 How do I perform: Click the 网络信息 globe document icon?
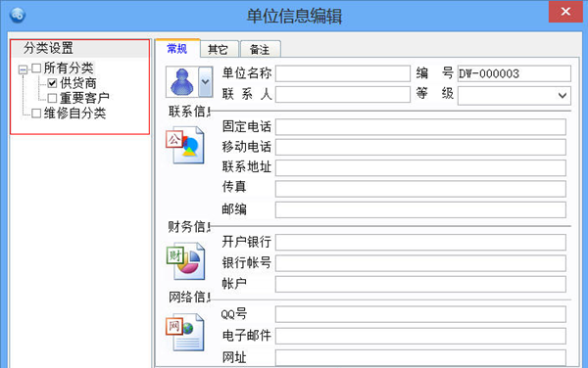pos(185,332)
